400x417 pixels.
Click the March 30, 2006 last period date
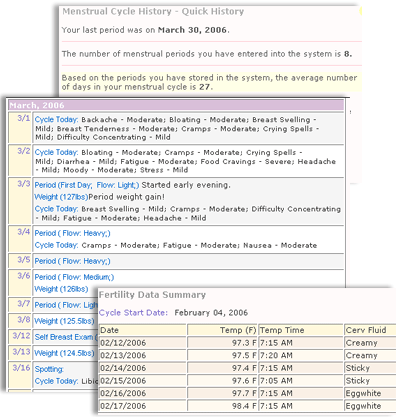(x=193, y=30)
